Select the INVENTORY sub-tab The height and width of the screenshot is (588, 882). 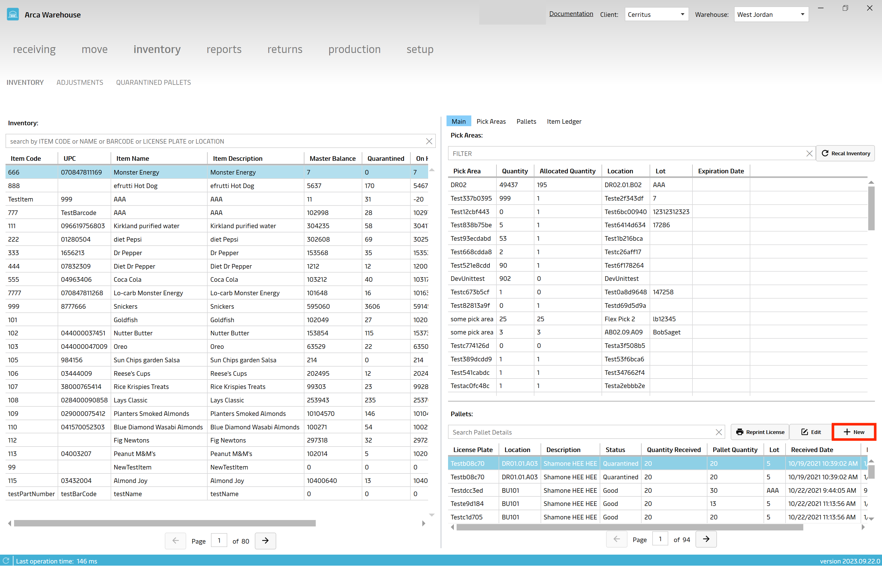(x=25, y=82)
